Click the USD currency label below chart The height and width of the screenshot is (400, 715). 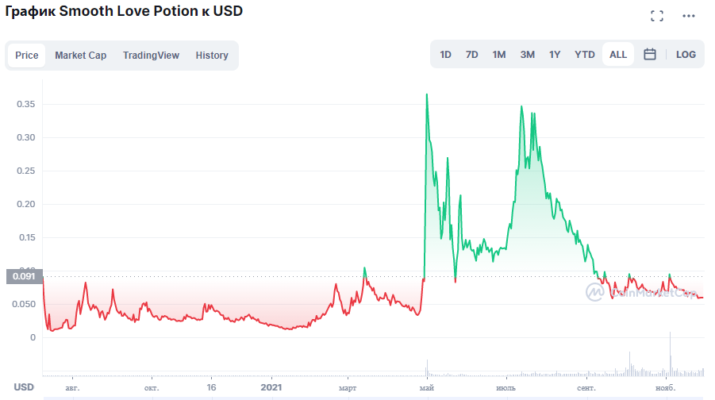[23, 387]
